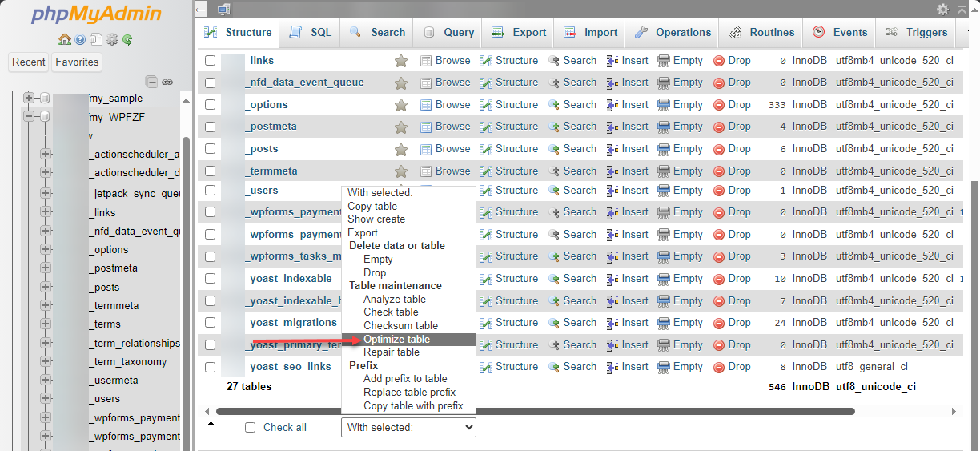The image size is (980, 451).
Task: Drop the _yoast_seo_links table via row action
Action: 732,366
